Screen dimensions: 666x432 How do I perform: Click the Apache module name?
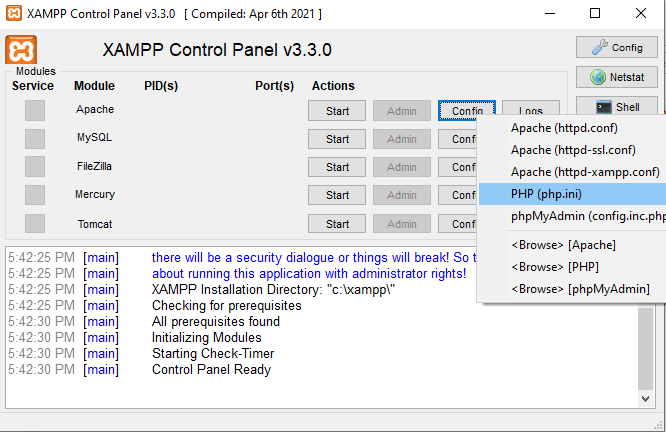(95, 109)
